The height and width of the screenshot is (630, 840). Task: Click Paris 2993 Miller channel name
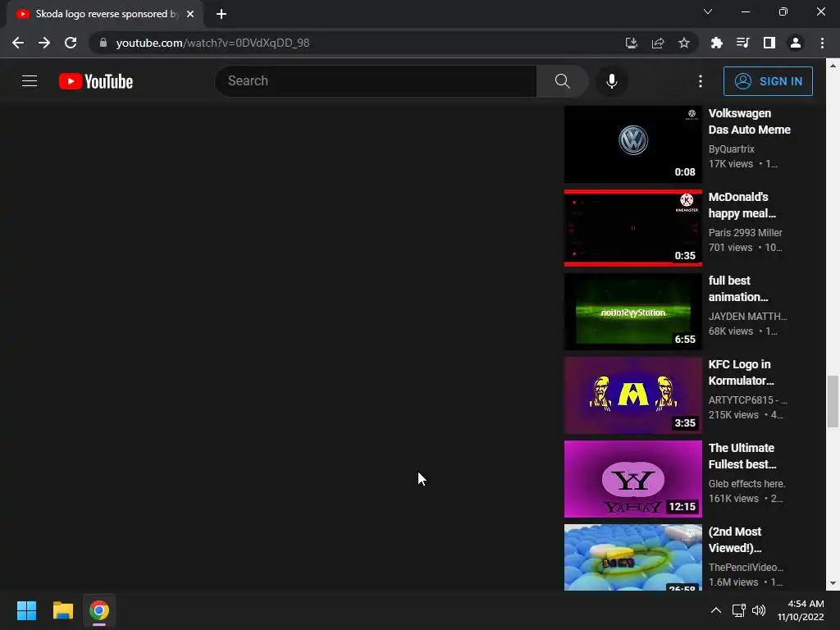point(745,232)
